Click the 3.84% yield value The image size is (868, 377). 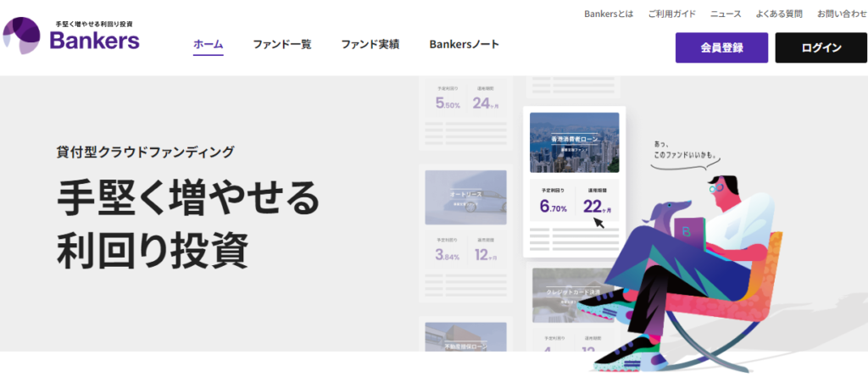448,256
